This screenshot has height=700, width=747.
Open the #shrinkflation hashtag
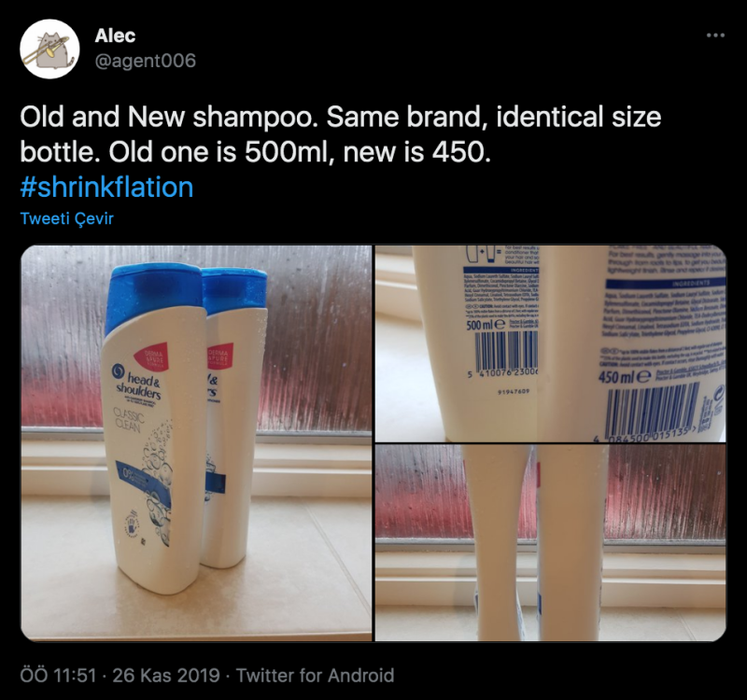click(106, 188)
